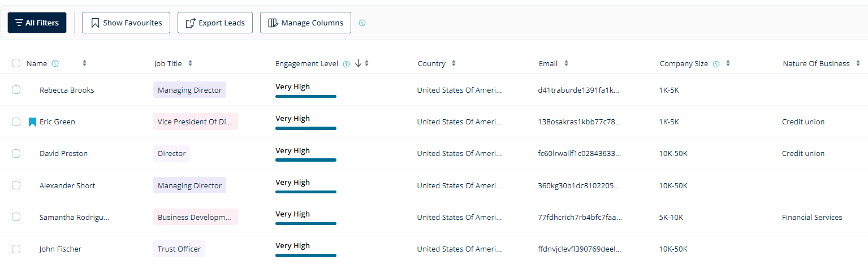
Task: Toggle the select-all checkbox in header
Action: (x=16, y=63)
